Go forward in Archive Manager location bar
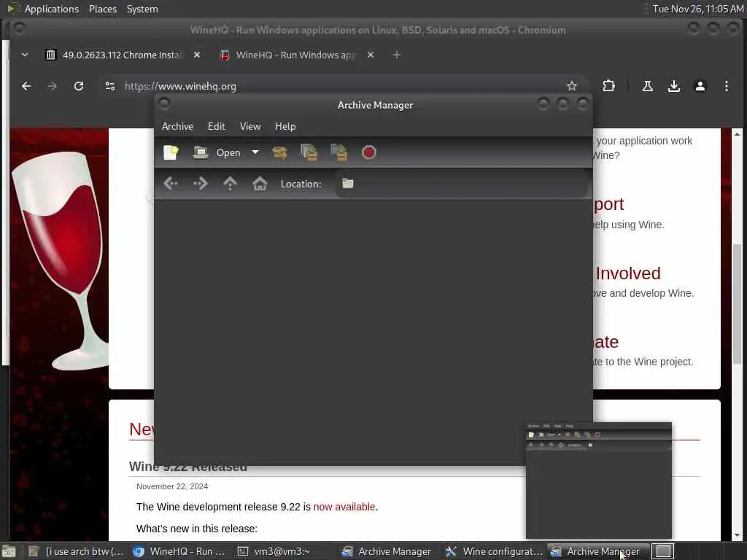Viewport: 747px width, 560px height. (200, 183)
